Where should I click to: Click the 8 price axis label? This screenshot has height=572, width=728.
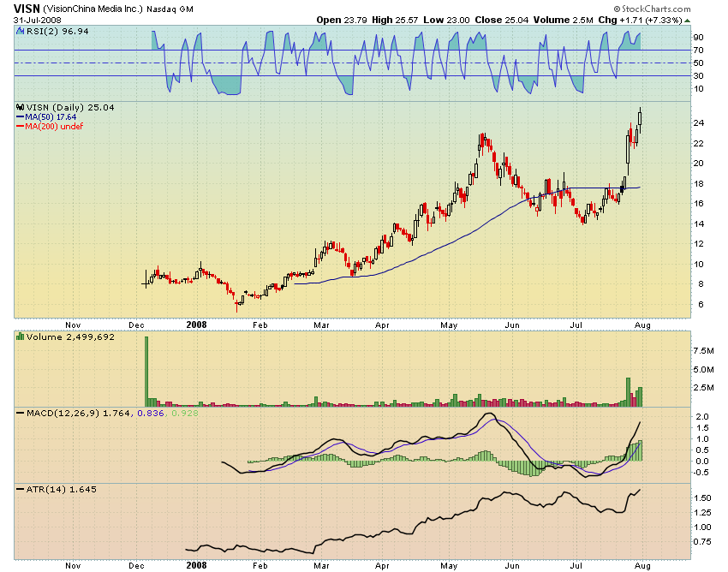[701, 284]
